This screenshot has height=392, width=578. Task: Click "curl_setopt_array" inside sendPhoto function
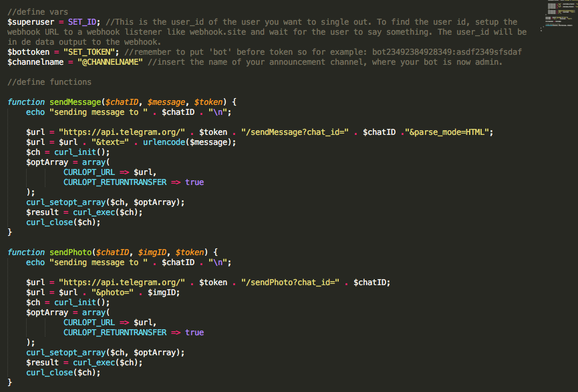coord(66,353)
